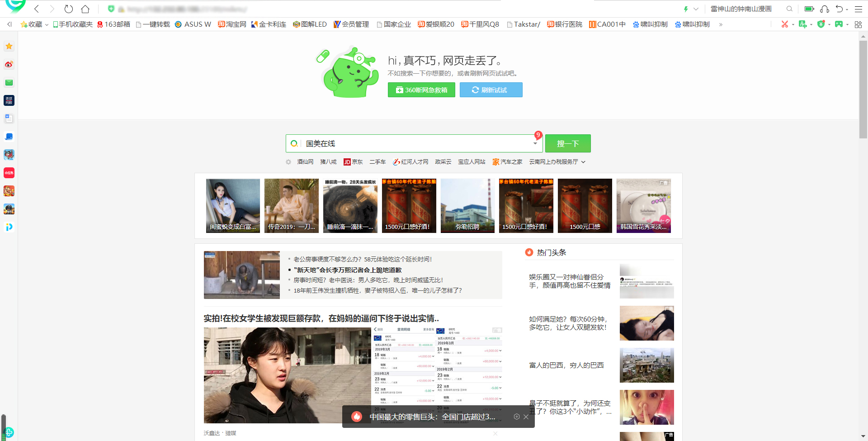Open the scissors tool dropdown arrow
Image resolution: width=868 pixels, height=441 pixels.
tap(793, 25)
